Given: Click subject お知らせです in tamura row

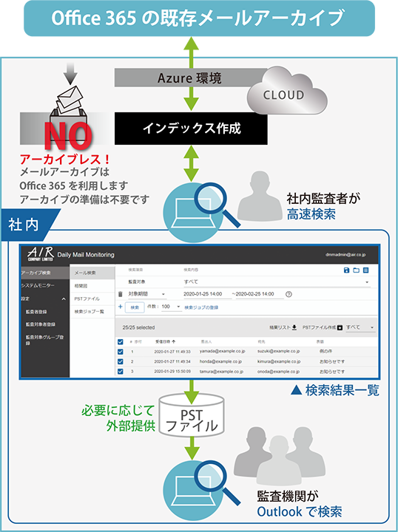Looking at the screenshot, I should (331, 372).
